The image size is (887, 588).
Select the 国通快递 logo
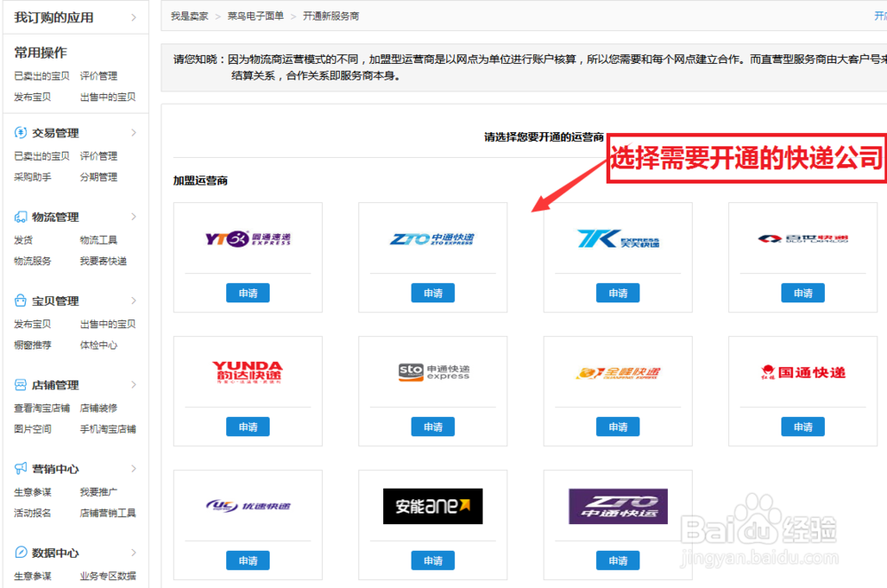pos(803,372)
